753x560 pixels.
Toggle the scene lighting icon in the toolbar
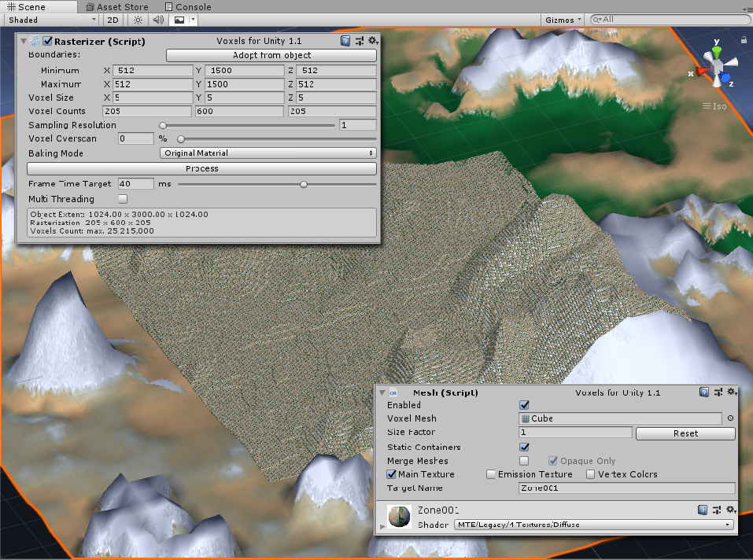(138, 19)
